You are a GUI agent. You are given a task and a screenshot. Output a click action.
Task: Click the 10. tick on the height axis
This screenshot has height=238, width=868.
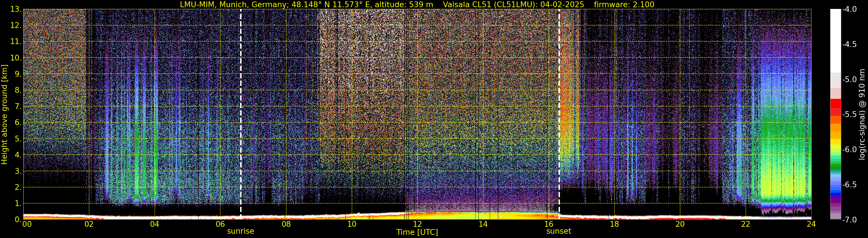16,58
